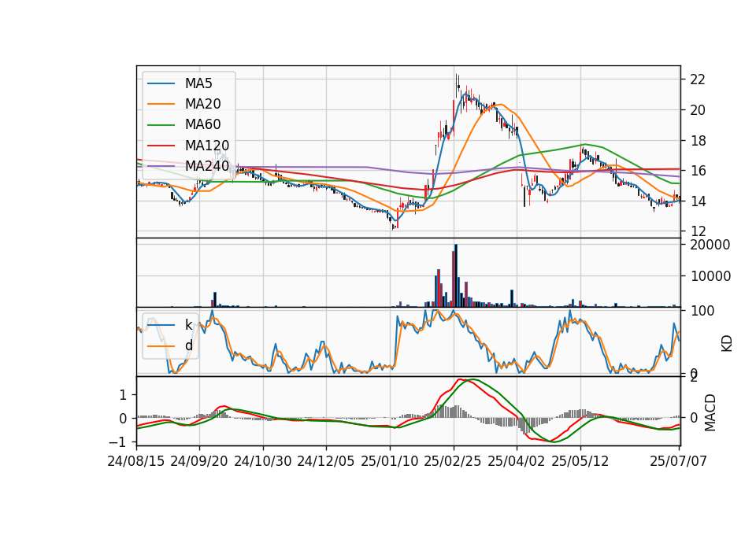
Task: Click the purple MA240 legend line sample
Action: 161,166
